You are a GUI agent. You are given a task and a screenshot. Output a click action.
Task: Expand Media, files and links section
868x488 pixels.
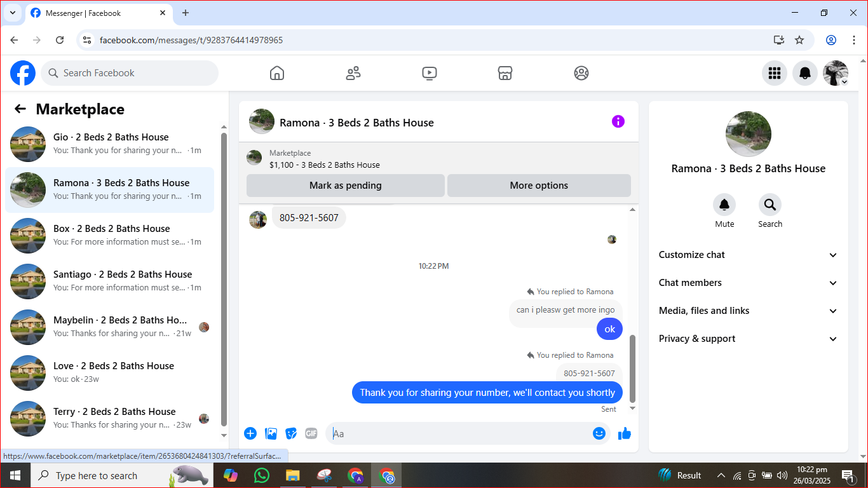click(749, 311)
